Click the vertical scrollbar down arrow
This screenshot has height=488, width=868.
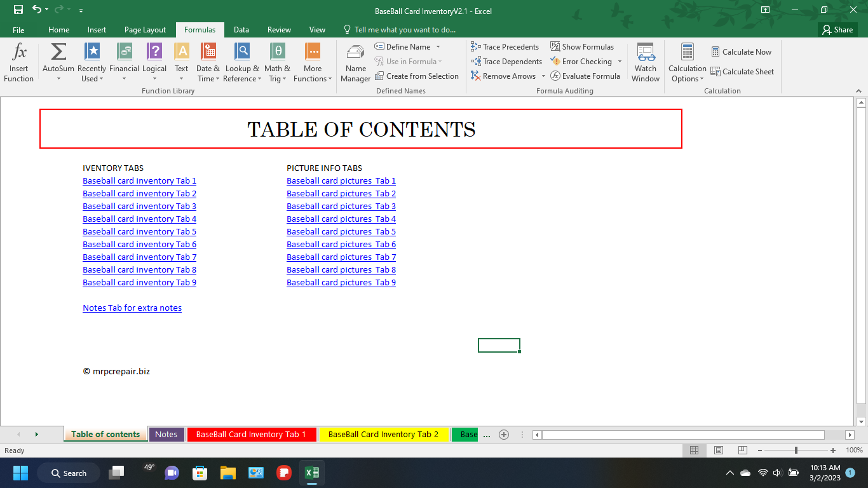(x=862, y=421)
